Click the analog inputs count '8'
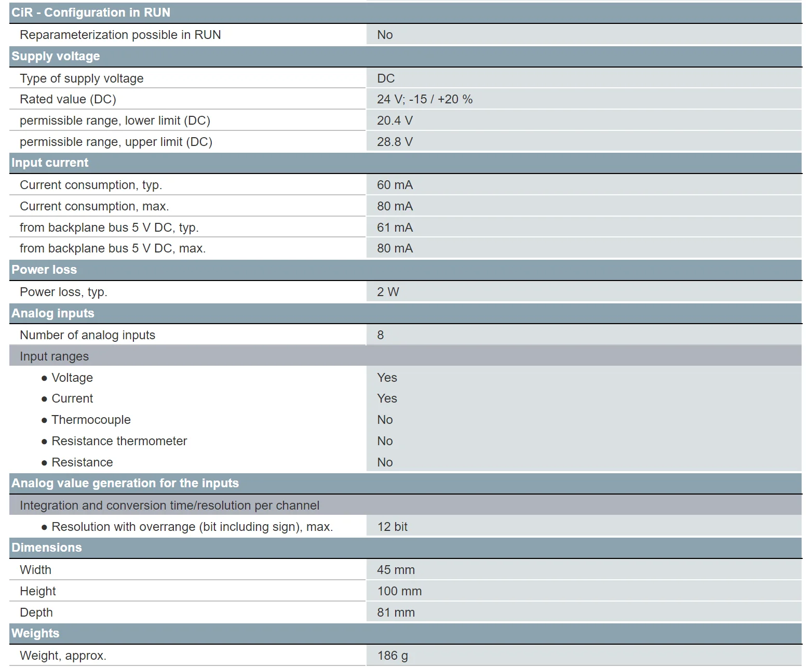812x667 pixels. pos(381,335)
